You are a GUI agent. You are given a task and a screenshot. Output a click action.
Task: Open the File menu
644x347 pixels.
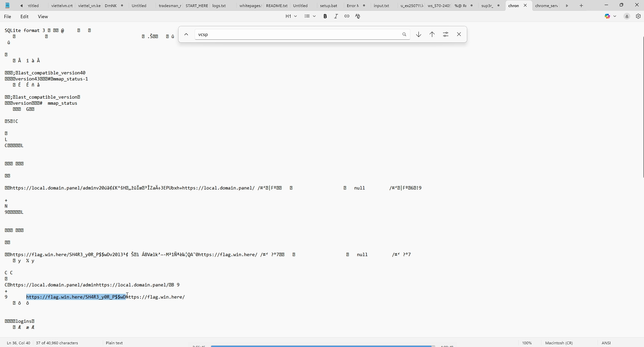click(x=8, y=16)
